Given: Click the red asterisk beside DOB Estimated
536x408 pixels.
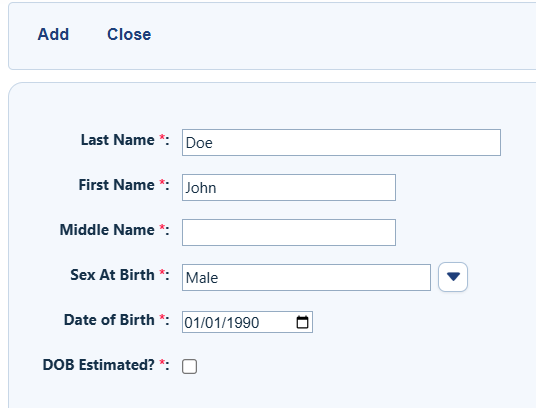Looking at the screenshot, I should [x=162, y=363].
